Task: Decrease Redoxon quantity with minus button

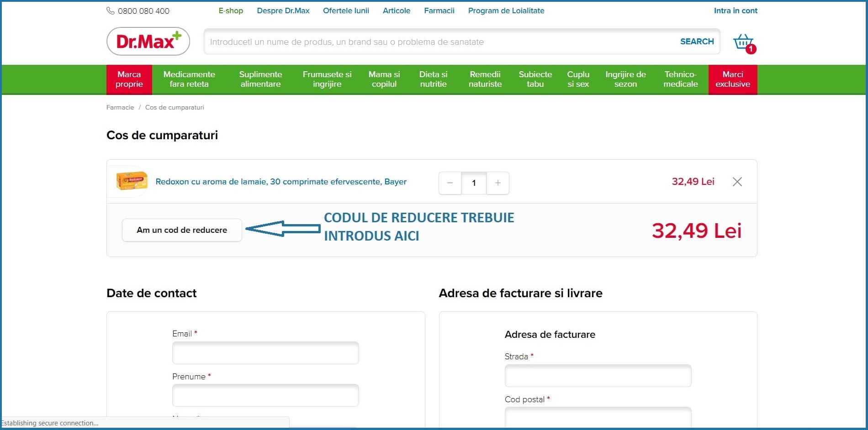Action: point(450,183)
